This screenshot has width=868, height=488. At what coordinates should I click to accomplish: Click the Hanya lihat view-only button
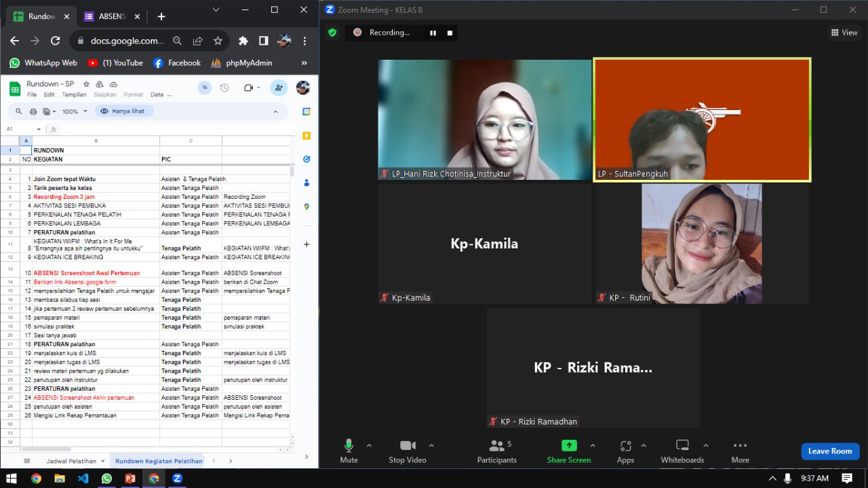tap(123, 111)
